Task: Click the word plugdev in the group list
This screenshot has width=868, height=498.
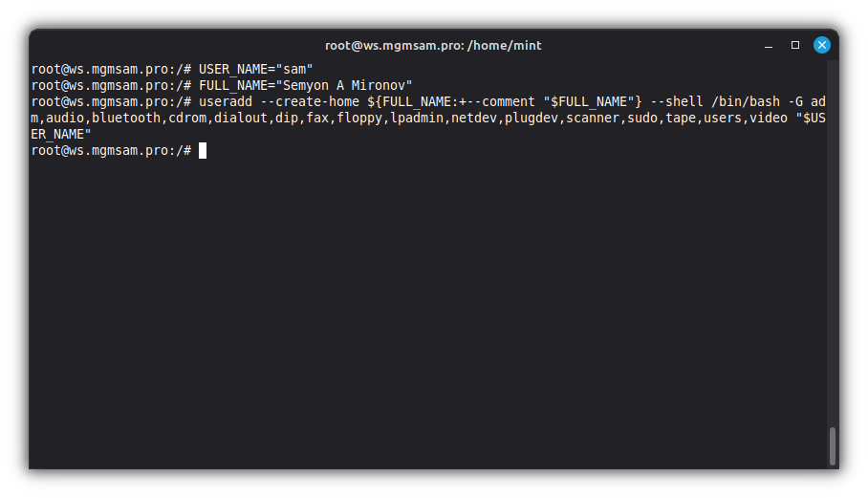Action: pyautogui.click(x=532, y=118)
